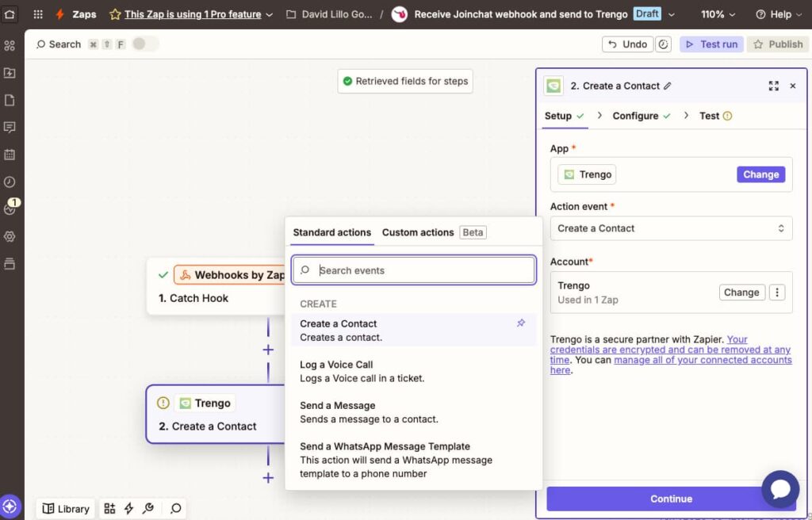Select the Webhooks Catch Hook step card
Image resolution: width=812 pixels, height=520 pixels.
pyautogui.click(x=216, y=286)
